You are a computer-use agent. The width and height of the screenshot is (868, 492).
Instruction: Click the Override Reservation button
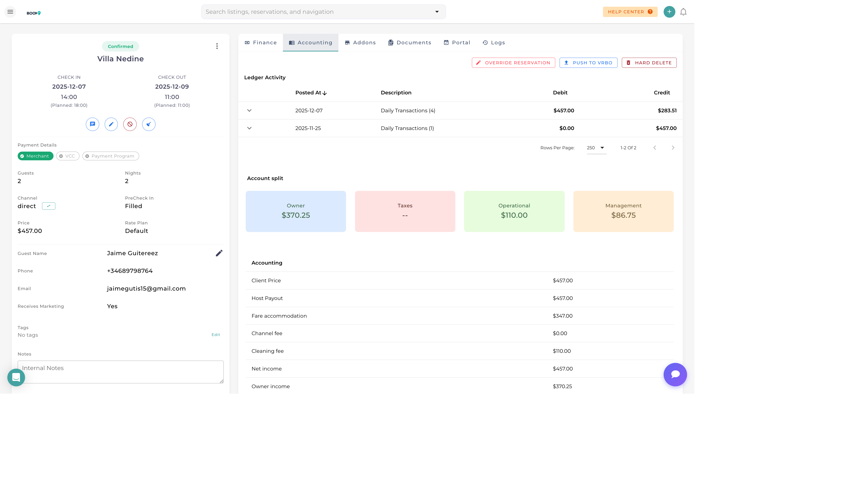click(513, 63)
